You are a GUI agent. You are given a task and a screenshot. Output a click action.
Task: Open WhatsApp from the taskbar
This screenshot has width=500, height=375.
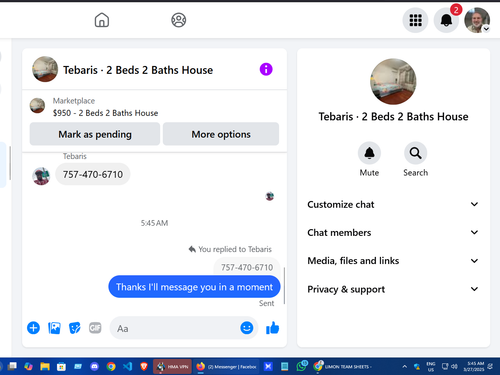pyautogui.click(x=301, y=366)
